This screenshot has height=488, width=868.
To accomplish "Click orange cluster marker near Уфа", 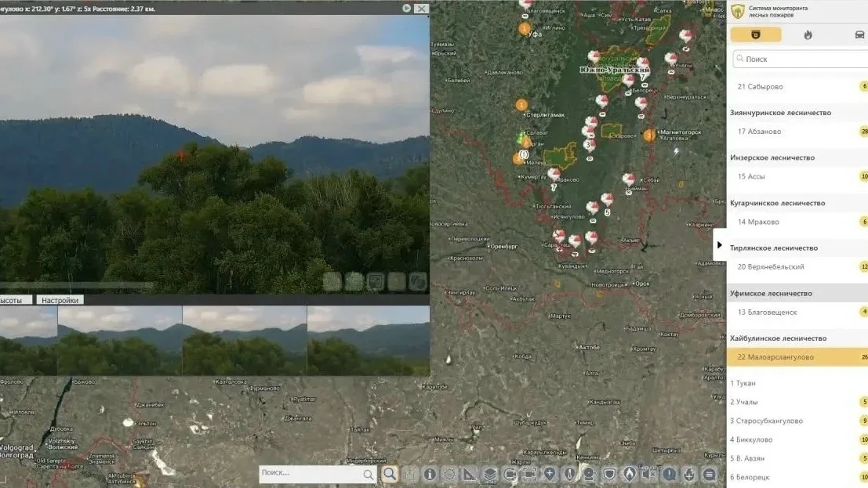I will point(525,28).
